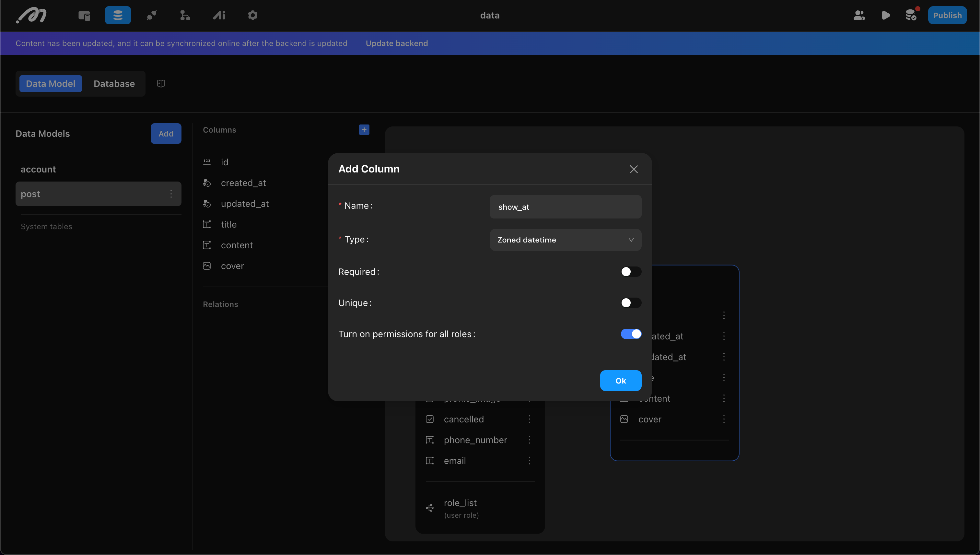Click the plus icon to add column
Viewport: 980px width, 555px height.
click(364, 130)
